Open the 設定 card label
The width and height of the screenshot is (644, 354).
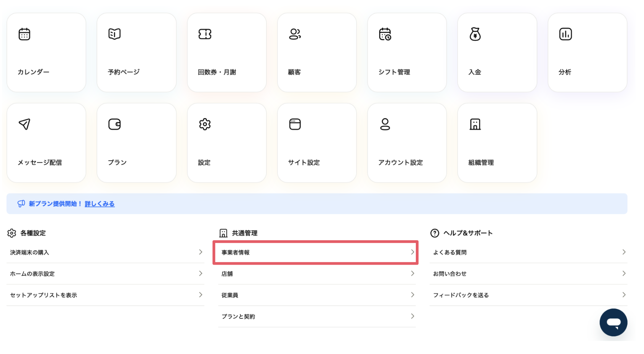tap(204, 162)
